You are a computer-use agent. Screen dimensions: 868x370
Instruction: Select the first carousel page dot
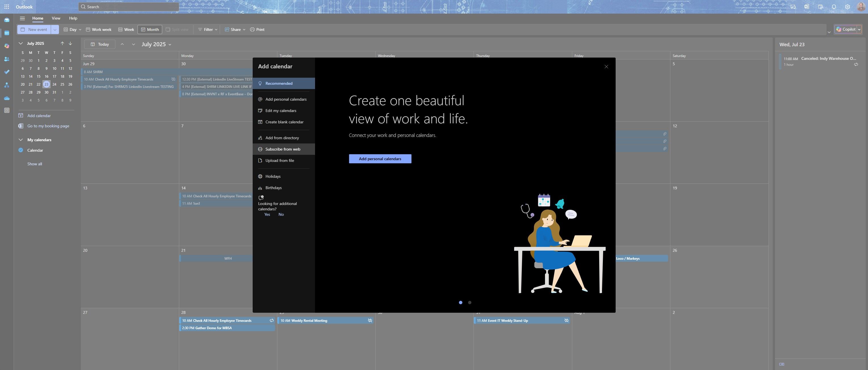460,303
